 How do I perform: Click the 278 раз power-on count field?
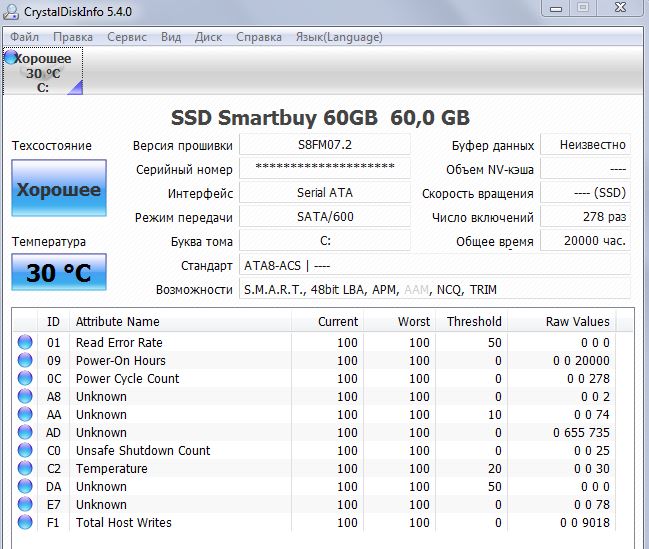[586, 217]
